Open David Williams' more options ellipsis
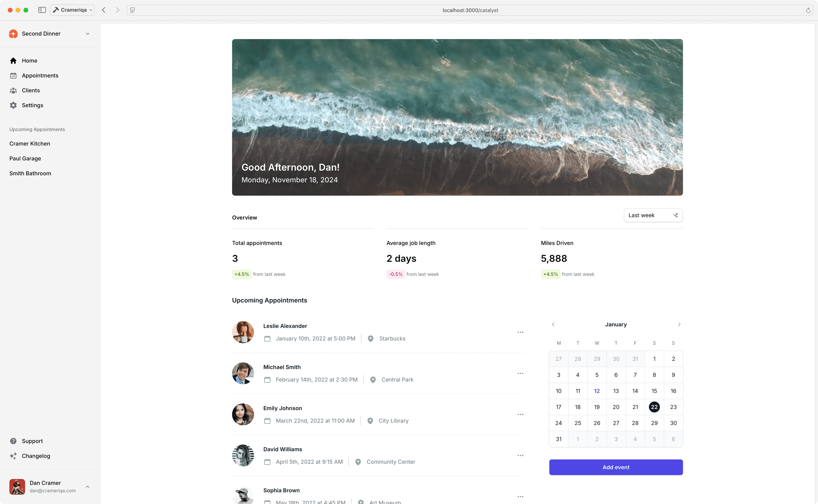 (520, 455)
